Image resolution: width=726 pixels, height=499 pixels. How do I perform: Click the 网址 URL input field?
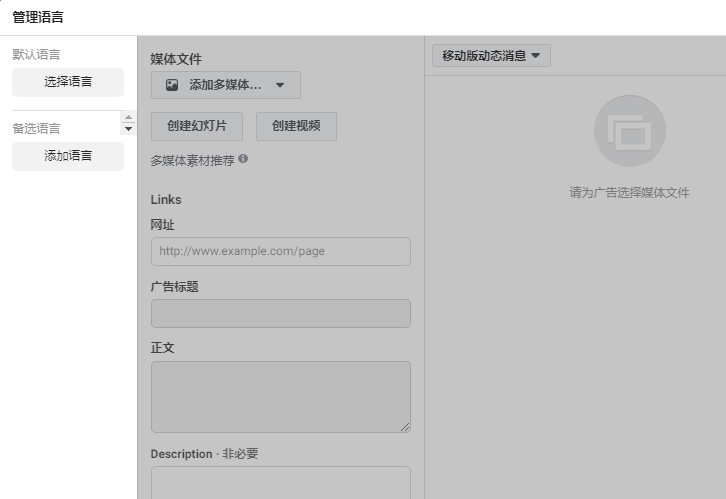click(281, 251)
